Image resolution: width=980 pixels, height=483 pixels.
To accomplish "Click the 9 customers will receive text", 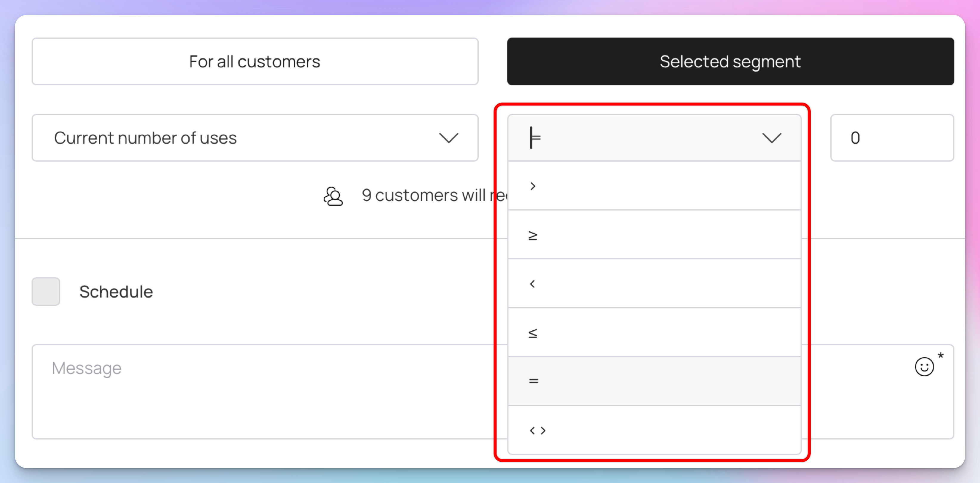I will (x=434, y=195).
